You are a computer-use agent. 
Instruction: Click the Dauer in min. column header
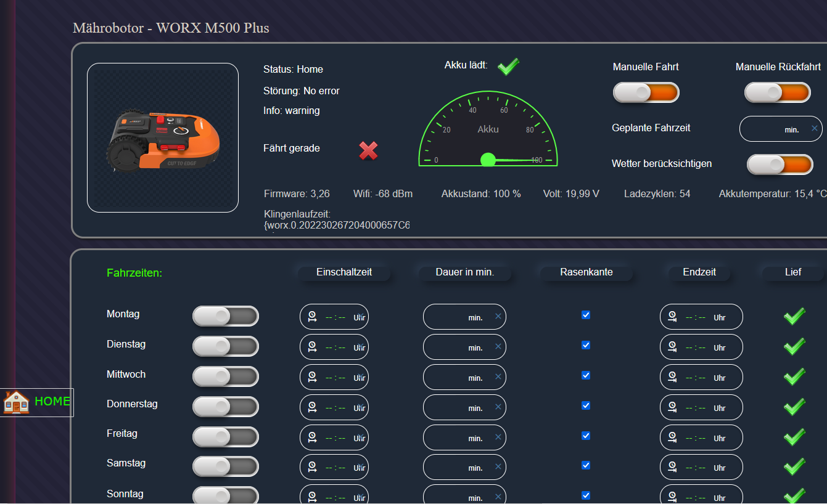(465, 272)
